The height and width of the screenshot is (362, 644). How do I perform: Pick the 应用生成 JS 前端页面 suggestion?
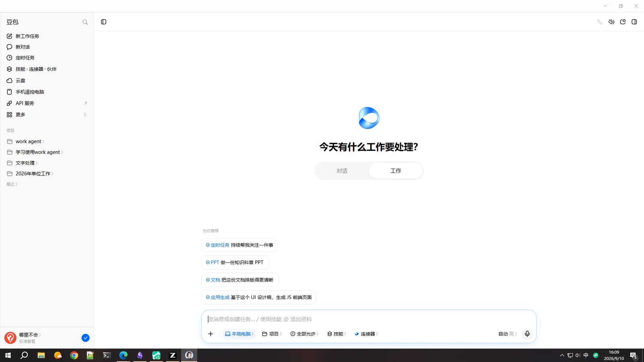coord(258,297)
